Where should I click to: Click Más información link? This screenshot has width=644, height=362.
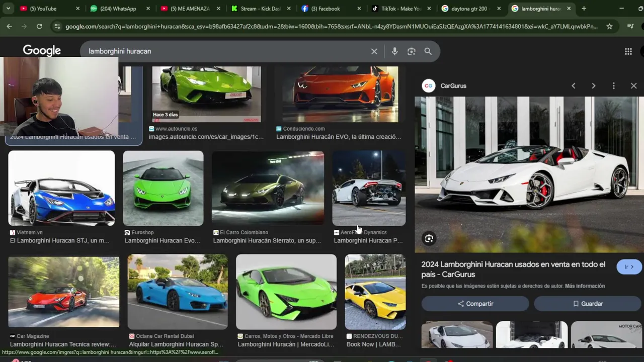(x=585, y=286)
